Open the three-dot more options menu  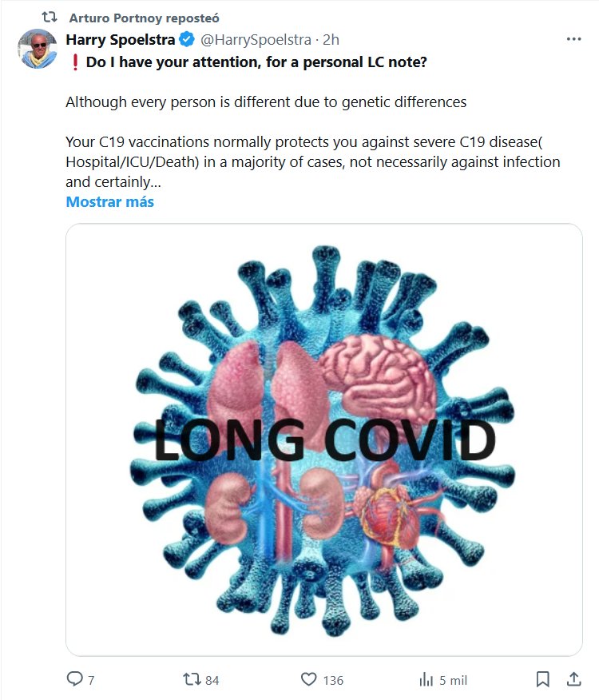point(573,38)
